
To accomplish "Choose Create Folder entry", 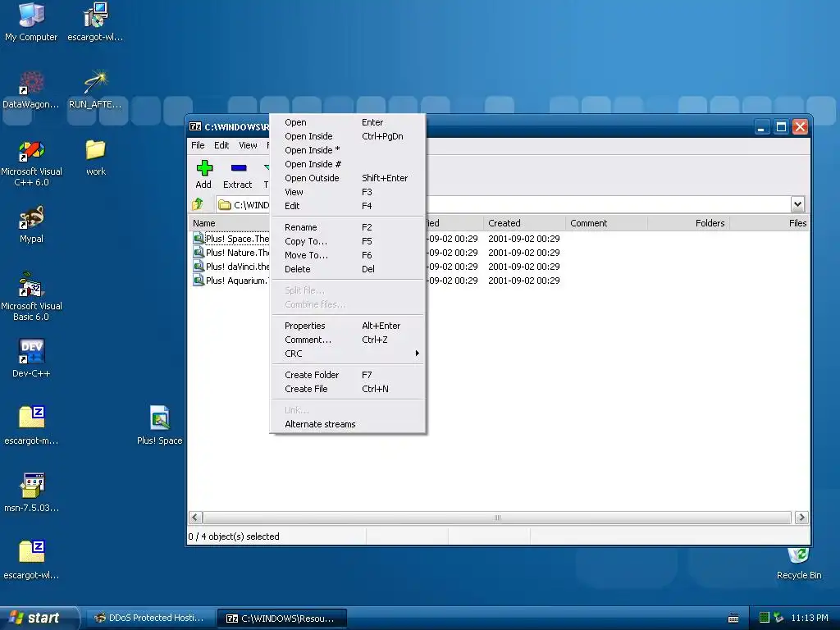I will coord(348,375).
